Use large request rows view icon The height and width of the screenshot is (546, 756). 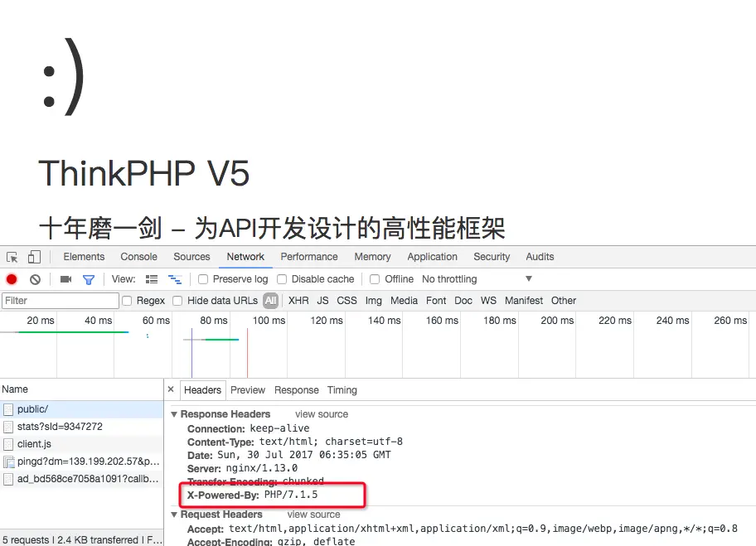[152, 279]
